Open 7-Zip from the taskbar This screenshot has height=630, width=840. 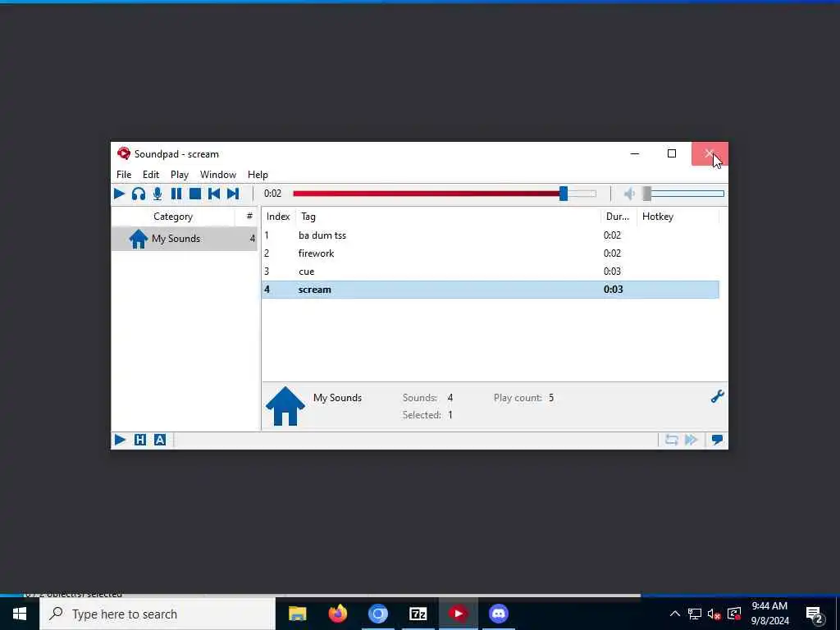pyautogui.click(x=418, y=614)
